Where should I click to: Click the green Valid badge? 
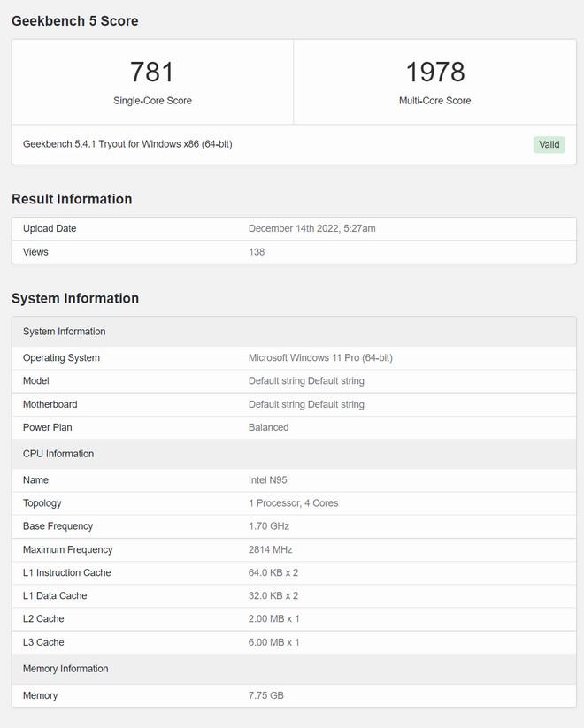[549, 144]
